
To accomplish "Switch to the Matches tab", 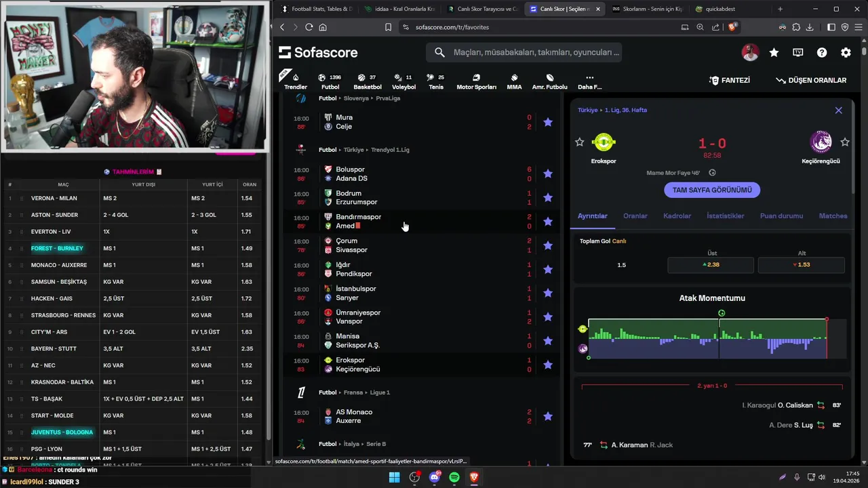I will click(x=833, y=216).
